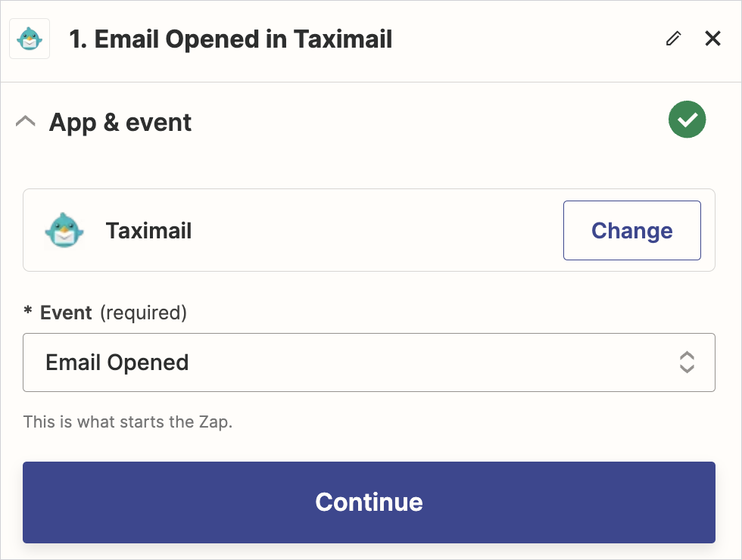
Task: Click the green checkmark status icon
Action: coord(687,120)
